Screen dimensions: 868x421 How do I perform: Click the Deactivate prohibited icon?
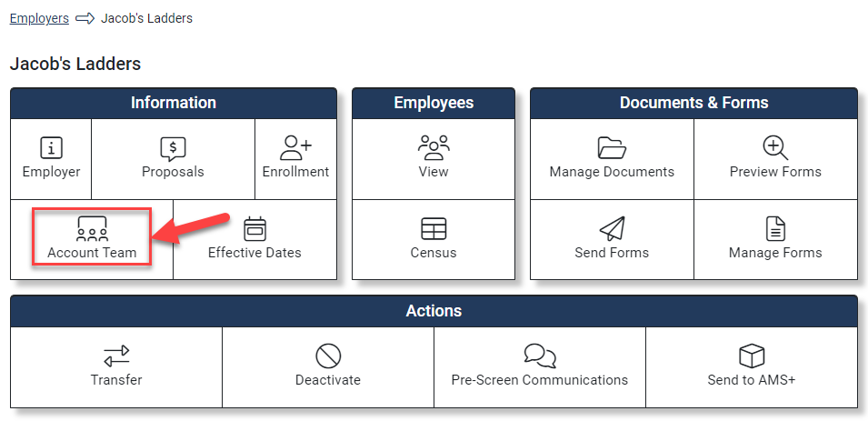tap(328, 356)
